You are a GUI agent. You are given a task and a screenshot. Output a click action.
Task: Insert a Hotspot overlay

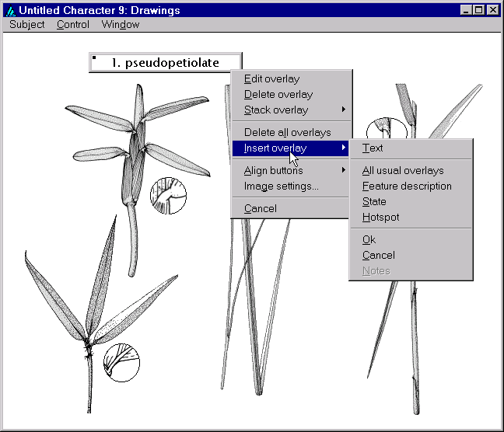pyautogui.click(x=380, y=217)
